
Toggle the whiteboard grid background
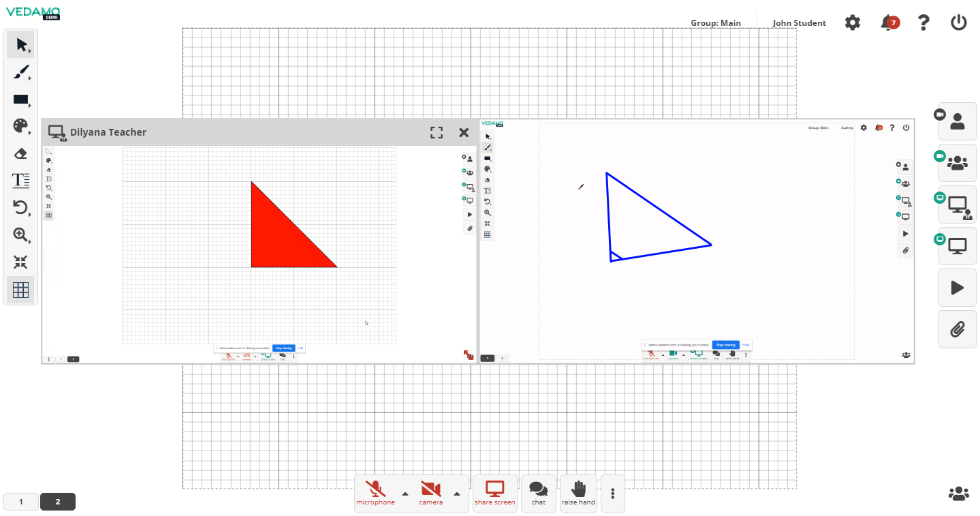(x=20, y=289)
